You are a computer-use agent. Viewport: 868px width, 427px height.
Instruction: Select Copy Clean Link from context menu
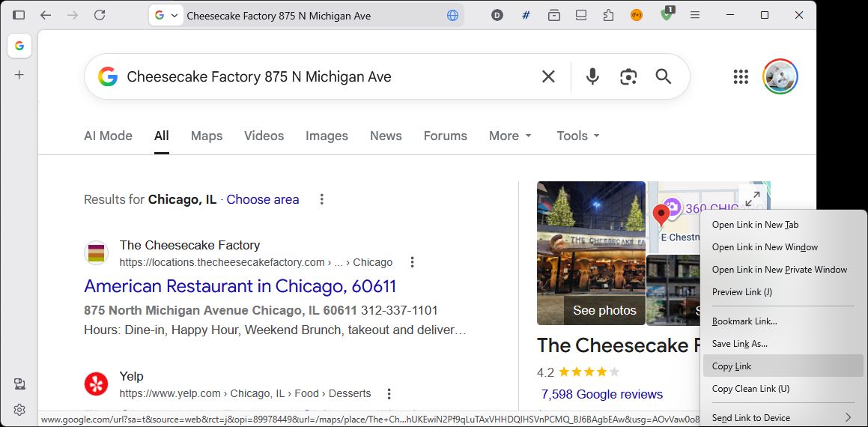click(x=750, y=389)
